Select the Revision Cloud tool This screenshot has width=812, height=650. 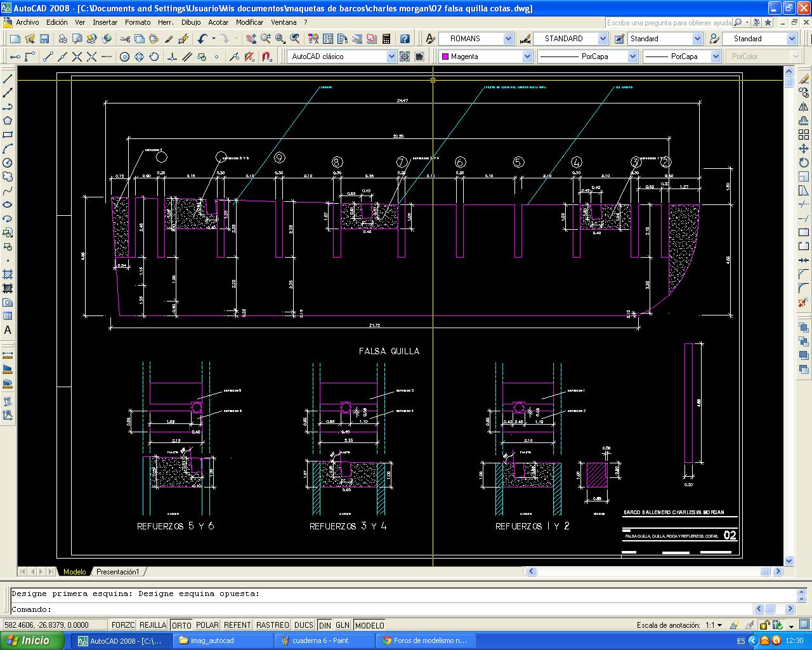click(x=8, y=176)
